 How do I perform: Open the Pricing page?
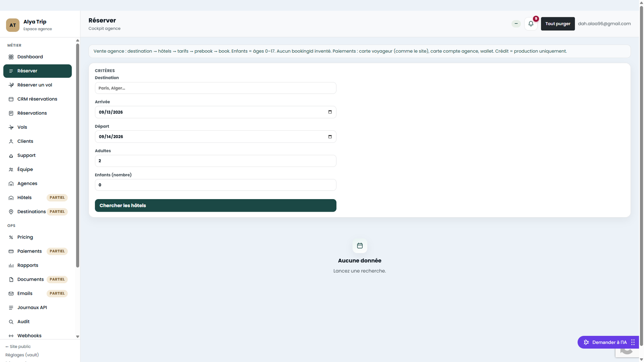pyautogui.click(x=37, y=237)
